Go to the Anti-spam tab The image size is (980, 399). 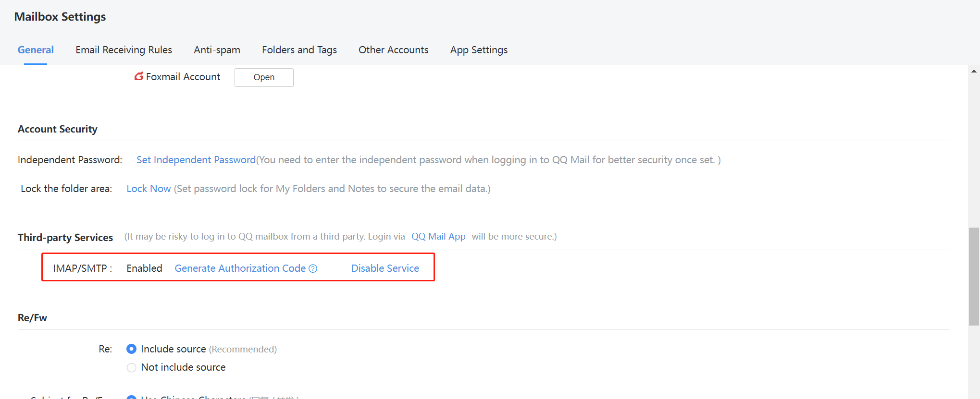click(x=217, y=50)
